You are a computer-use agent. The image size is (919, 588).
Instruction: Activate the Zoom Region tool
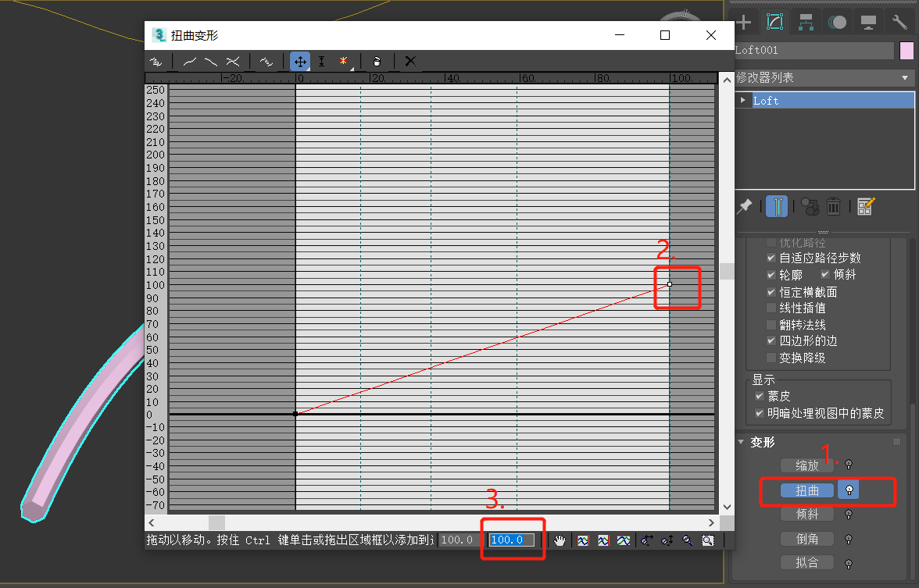(708, 540)
